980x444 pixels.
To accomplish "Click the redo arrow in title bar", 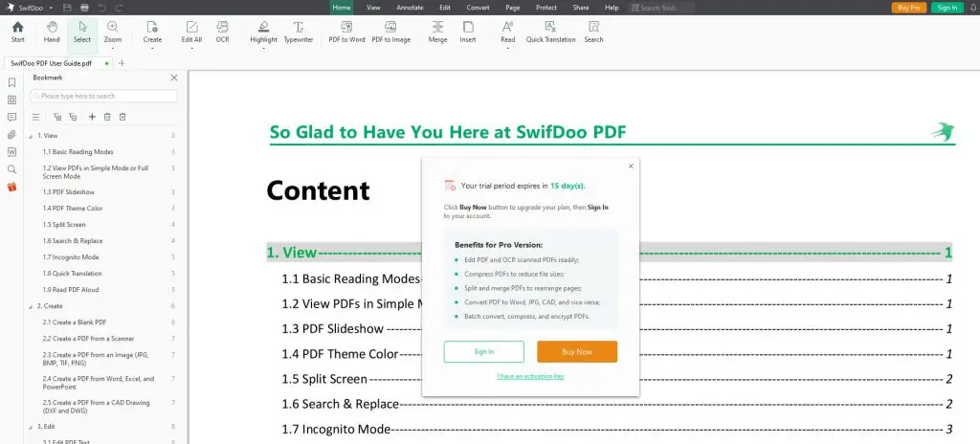I will [119, 8].
